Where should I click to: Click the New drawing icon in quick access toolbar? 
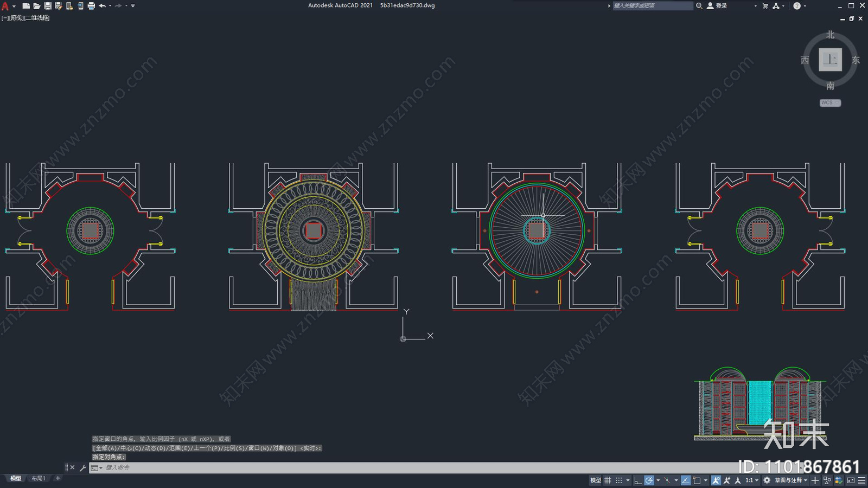[x=25, y=6]
